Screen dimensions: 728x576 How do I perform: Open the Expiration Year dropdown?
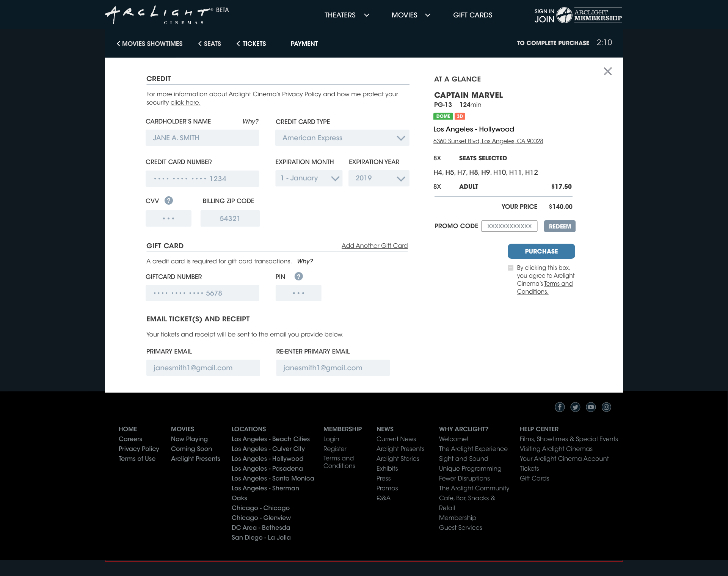coord(378,178)
